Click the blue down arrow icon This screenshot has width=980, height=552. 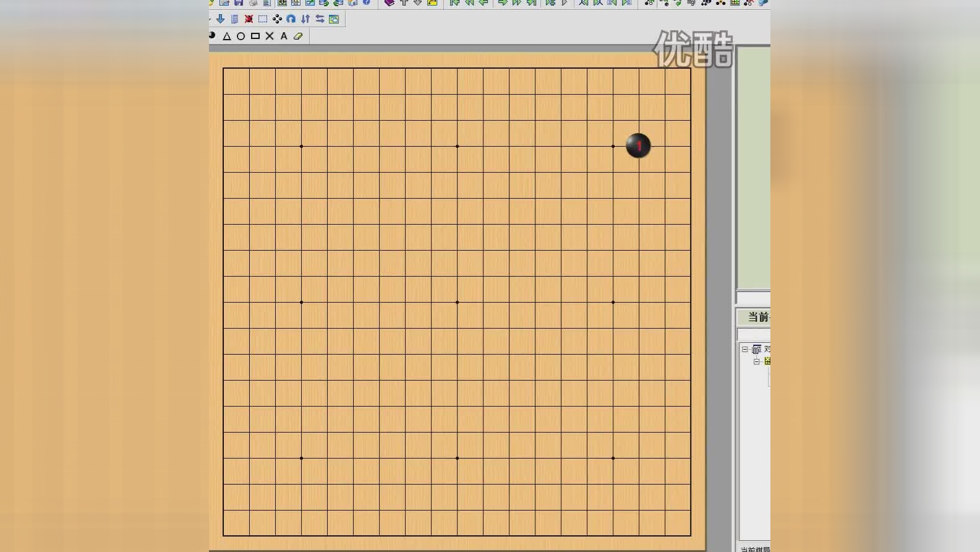[x=220, y=19]
